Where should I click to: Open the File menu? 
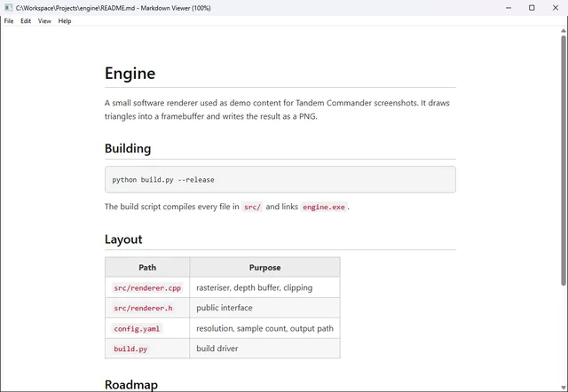(9, 21)
